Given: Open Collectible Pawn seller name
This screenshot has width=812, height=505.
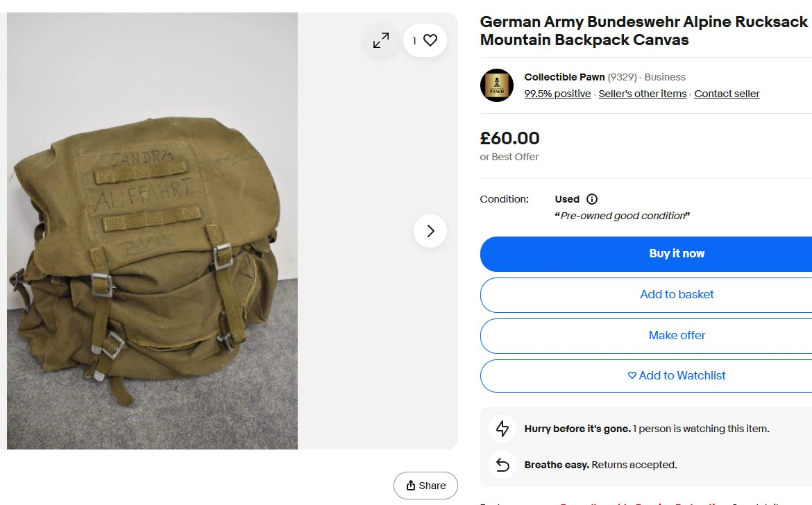Looking at the screenshot, I should coord(564,77).
